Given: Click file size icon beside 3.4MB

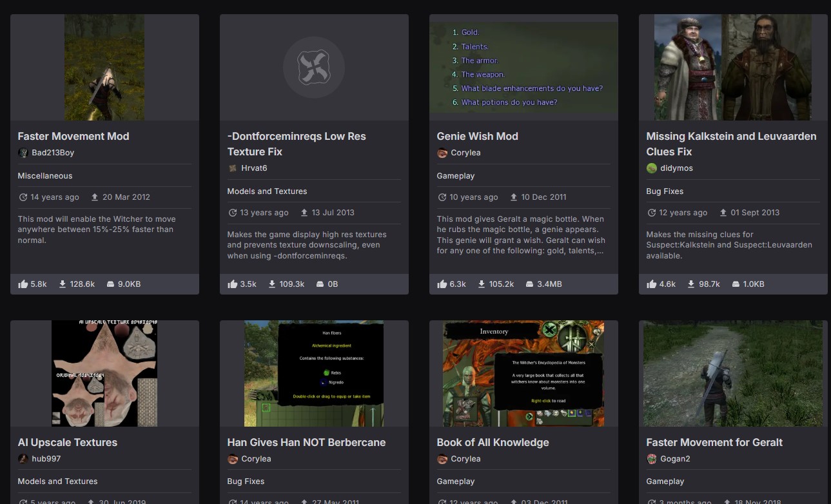Looking at the screenshot, I should pyautogui.click(x=529, y=284).
